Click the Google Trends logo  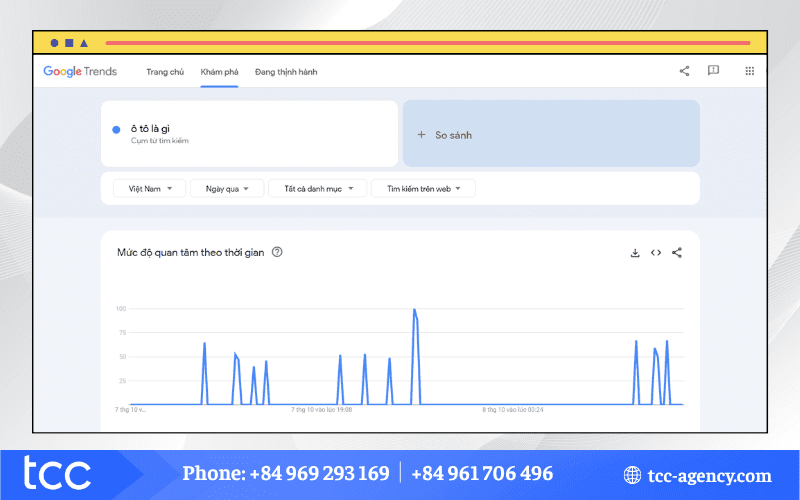[80, 71]
